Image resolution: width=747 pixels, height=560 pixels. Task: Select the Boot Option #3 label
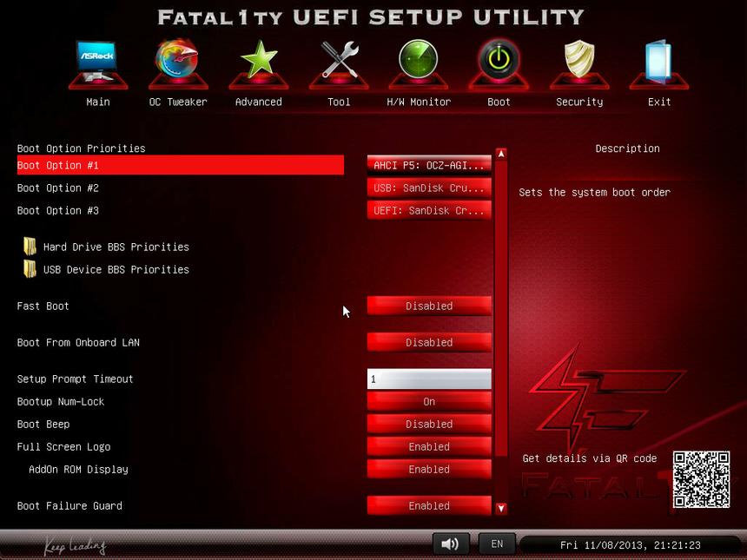[x=58, y=210]
